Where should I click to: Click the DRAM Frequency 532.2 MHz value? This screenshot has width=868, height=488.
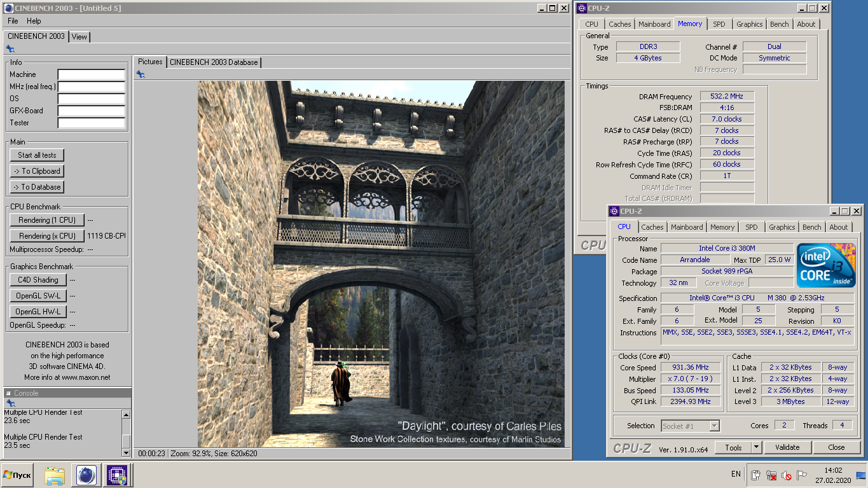tap(727, 96)
